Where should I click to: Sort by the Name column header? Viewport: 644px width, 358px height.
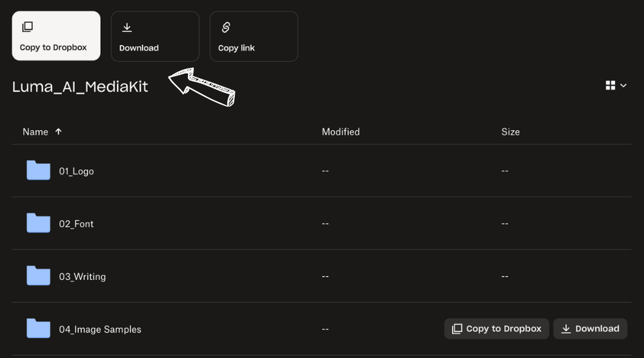click(35, 131)
